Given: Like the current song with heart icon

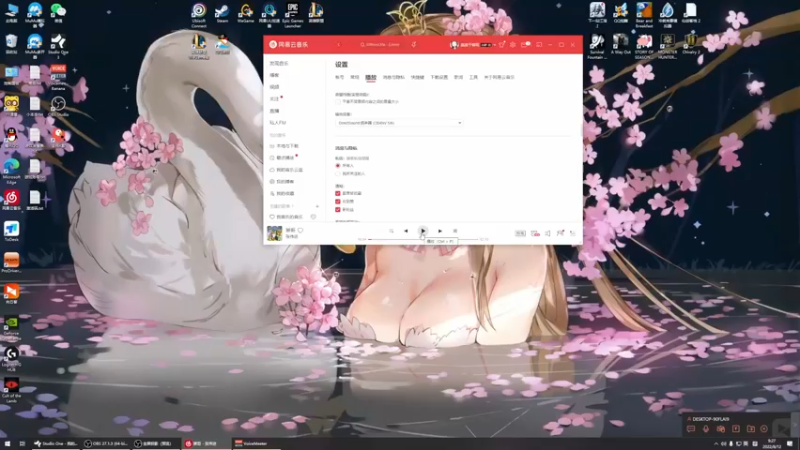Looking at the screenshot, I should click(301, 230).
